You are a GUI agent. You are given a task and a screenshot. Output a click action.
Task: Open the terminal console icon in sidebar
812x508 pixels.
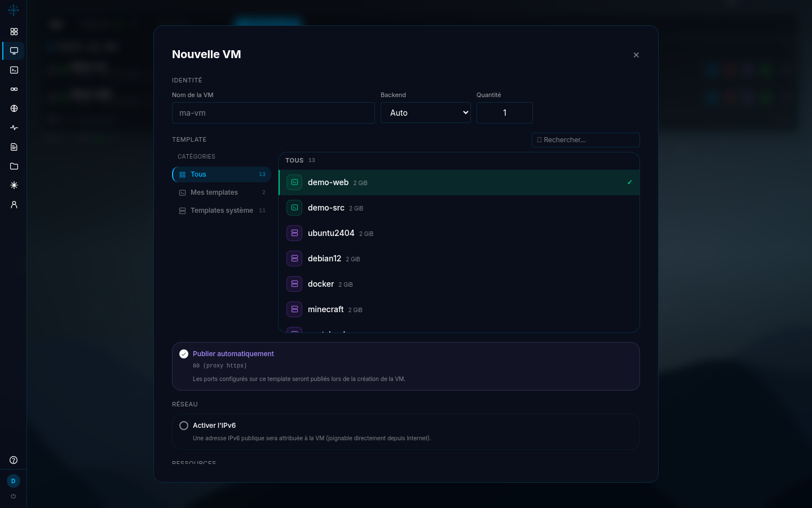14,70
